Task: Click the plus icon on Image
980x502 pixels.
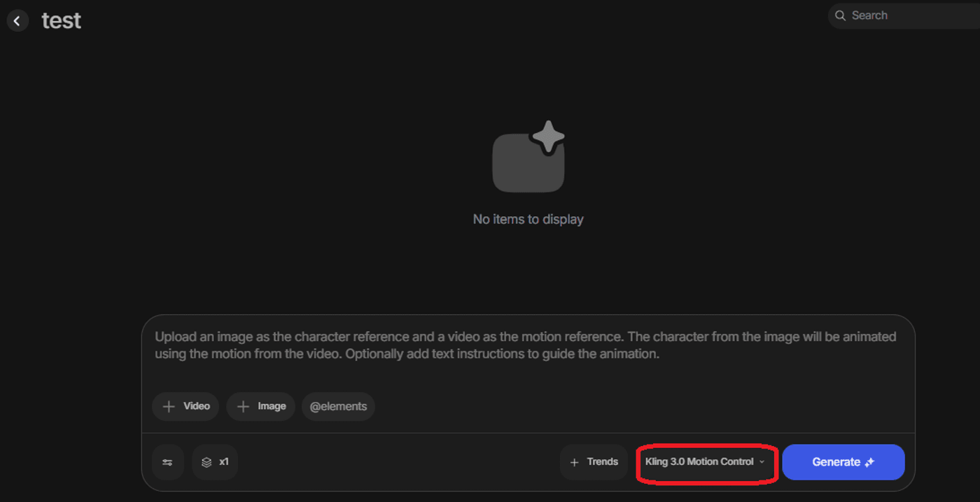Action: pyautogui.click(x=243, y=407)
